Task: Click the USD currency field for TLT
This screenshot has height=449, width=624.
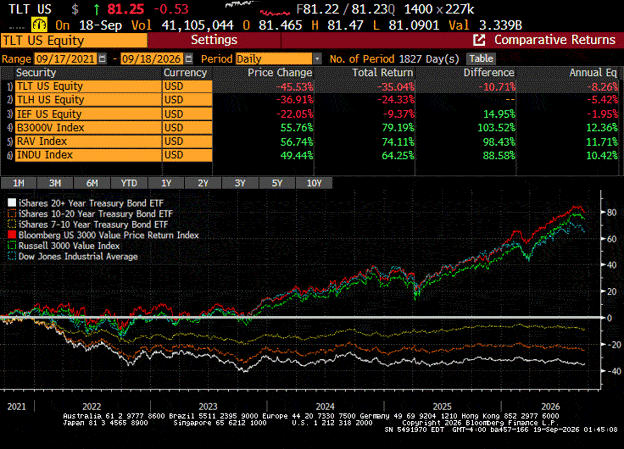Action: (187, 86)
